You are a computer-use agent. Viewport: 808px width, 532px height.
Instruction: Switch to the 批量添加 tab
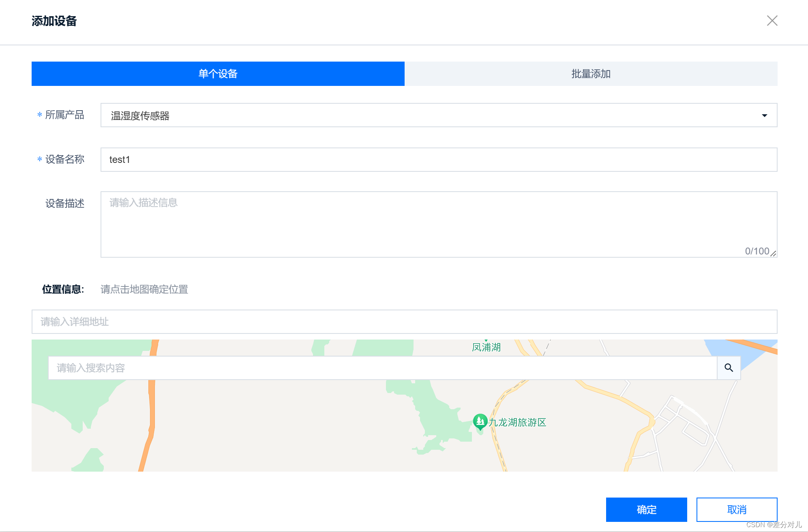tap(591, 74)
